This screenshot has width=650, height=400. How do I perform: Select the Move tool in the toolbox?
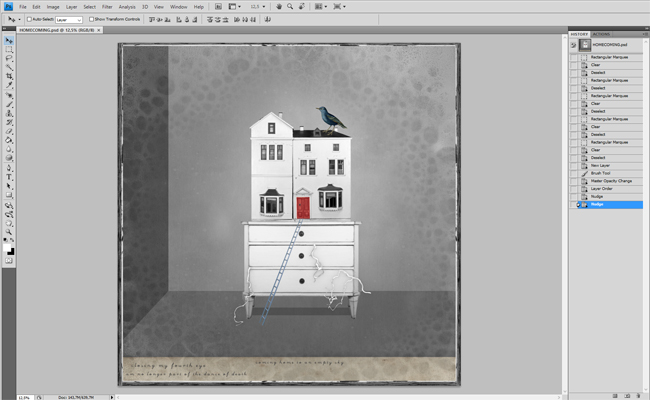click(x=9, y=40)
